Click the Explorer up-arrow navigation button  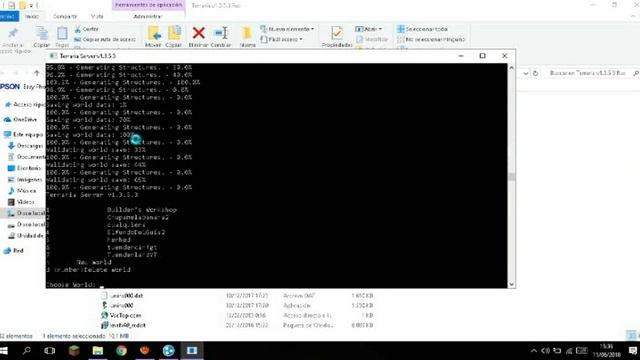[37, 73]
